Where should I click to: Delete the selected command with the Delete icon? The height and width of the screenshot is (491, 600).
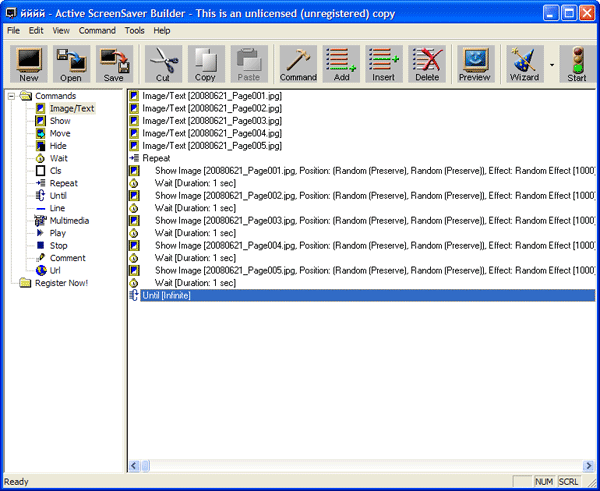[427, 64]
